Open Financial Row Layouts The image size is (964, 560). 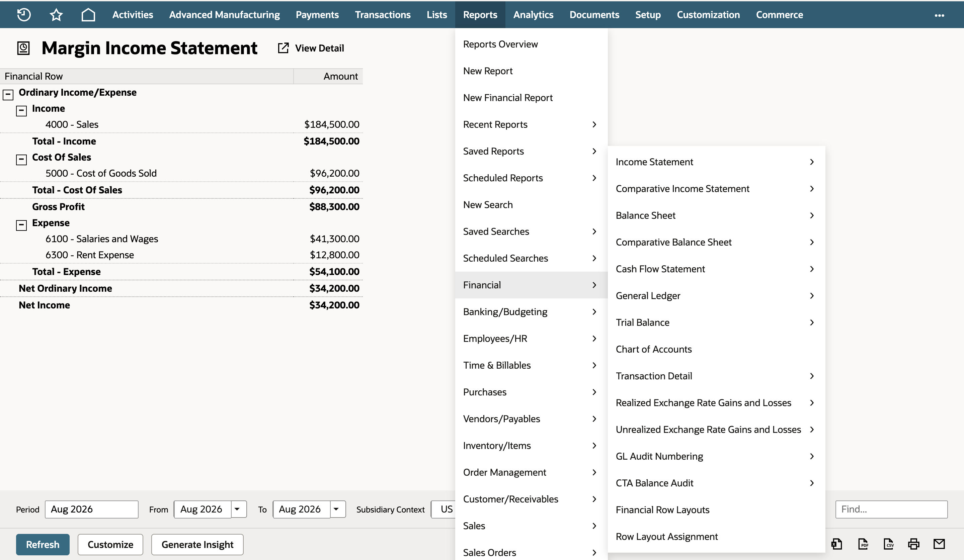[x=716, y=510]
